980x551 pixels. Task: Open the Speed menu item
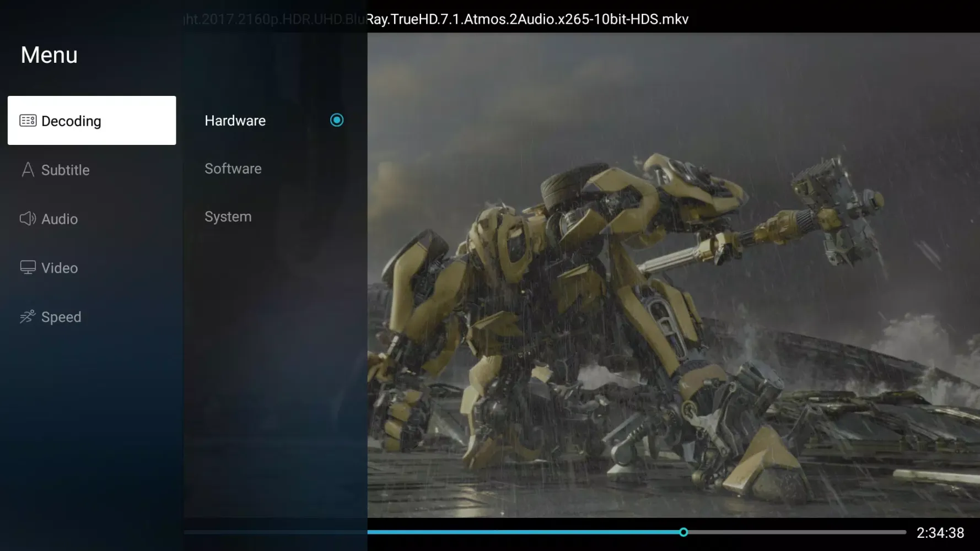coord(92,317)
